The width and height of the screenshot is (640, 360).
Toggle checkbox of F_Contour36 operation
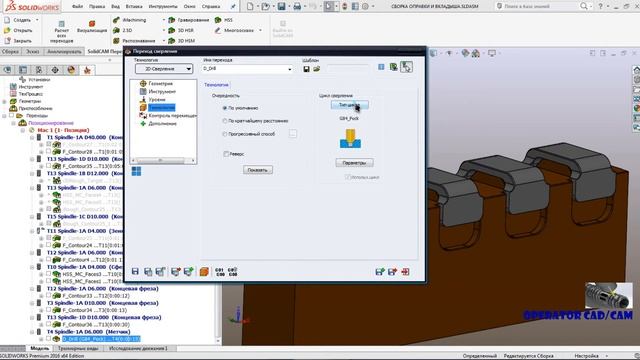[49, 324]
